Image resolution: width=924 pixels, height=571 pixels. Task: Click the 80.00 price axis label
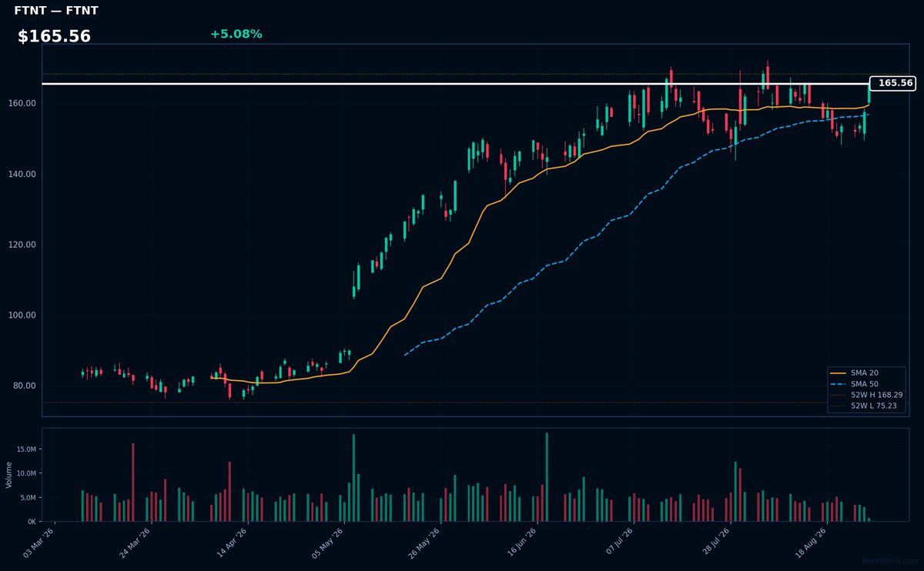[x=25, y=386]
